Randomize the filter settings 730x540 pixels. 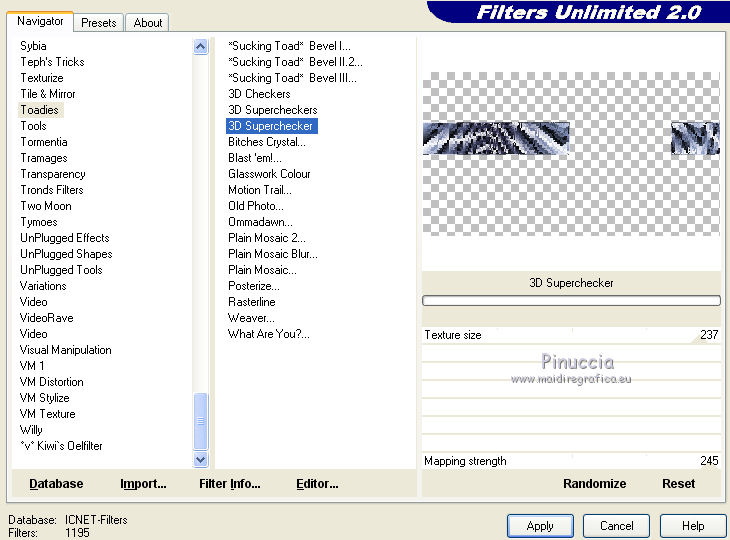[x=595, y=484]
